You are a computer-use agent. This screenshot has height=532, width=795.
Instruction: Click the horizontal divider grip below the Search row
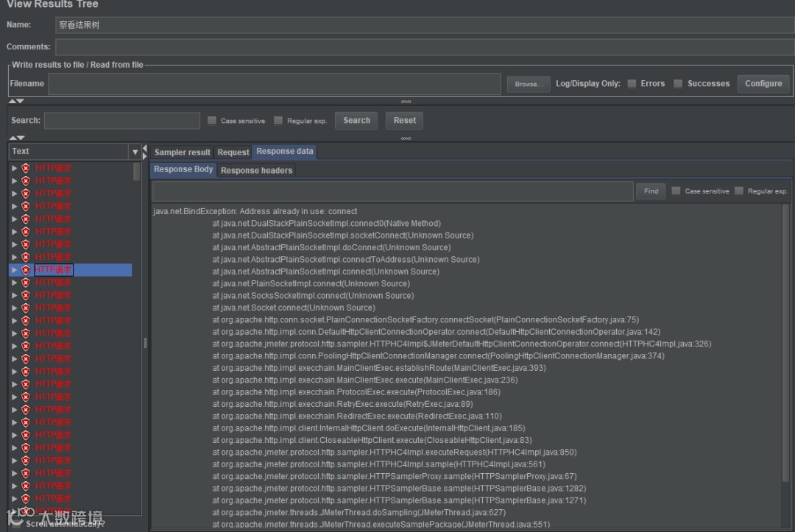pyautogui.click(x=406, y=138)
